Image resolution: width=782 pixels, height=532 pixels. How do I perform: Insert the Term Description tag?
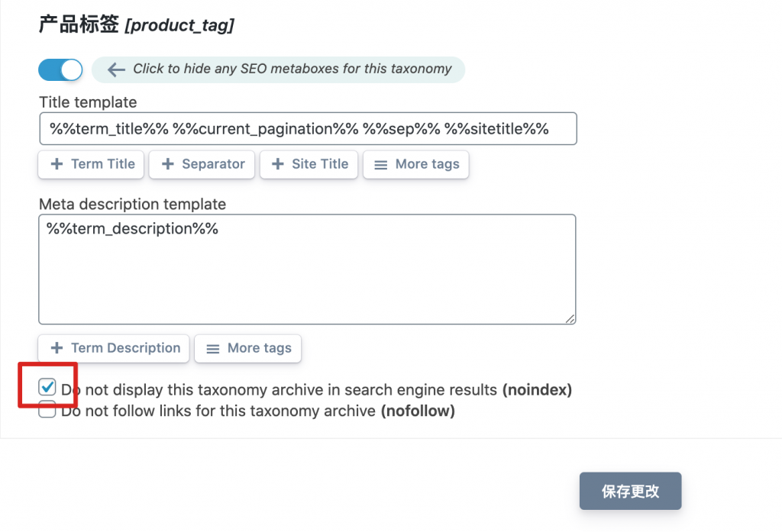[114, 348]
